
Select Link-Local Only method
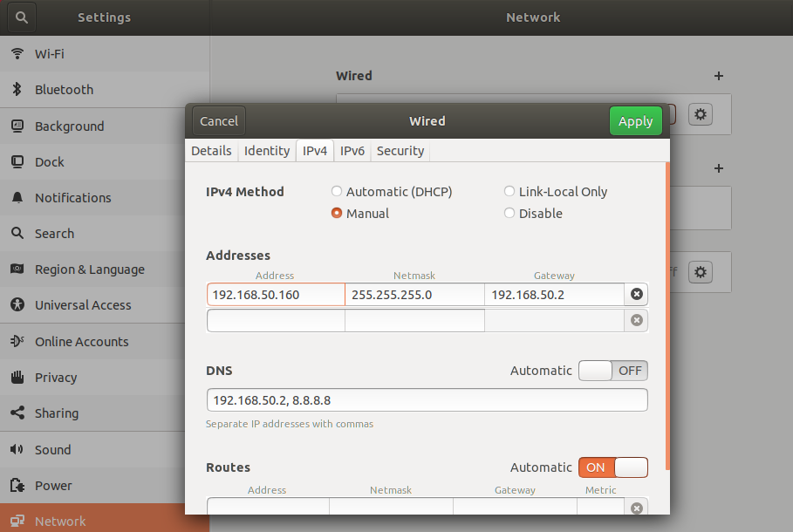coord(556,192)
